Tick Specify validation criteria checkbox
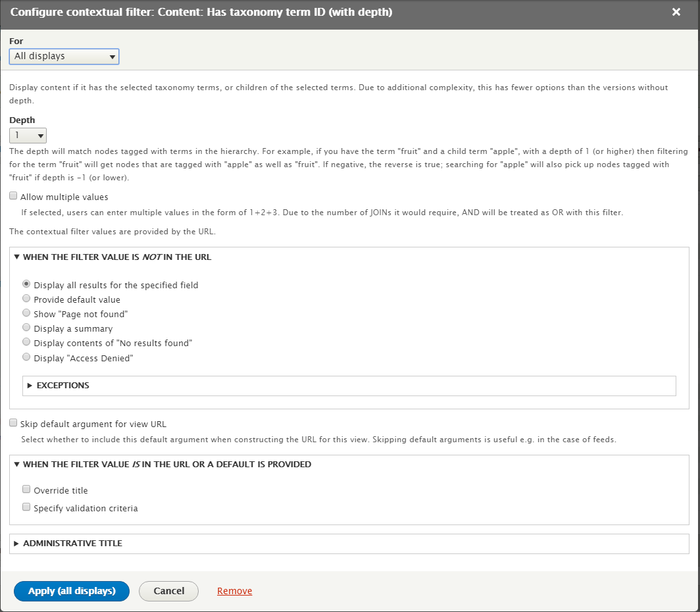Screen dimensions: 700x612 [26, 507]
